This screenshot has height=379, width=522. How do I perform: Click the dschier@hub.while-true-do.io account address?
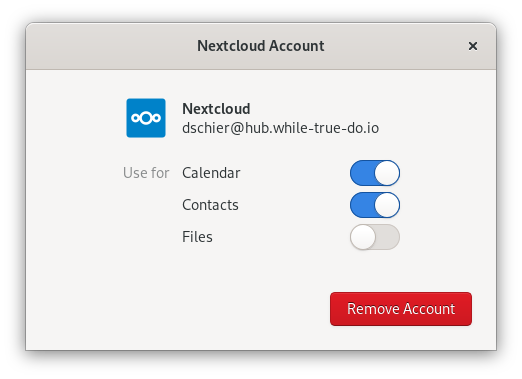pos(280,128)
